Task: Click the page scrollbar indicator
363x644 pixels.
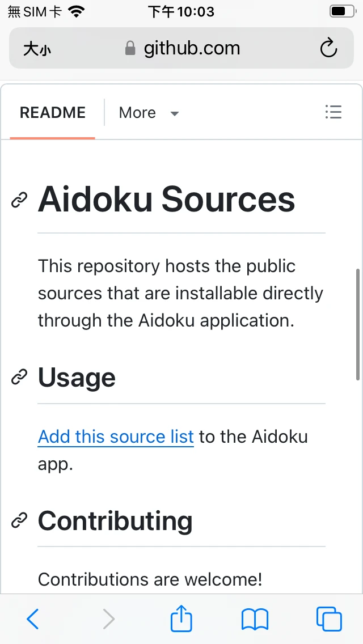Action: point(358,324)
